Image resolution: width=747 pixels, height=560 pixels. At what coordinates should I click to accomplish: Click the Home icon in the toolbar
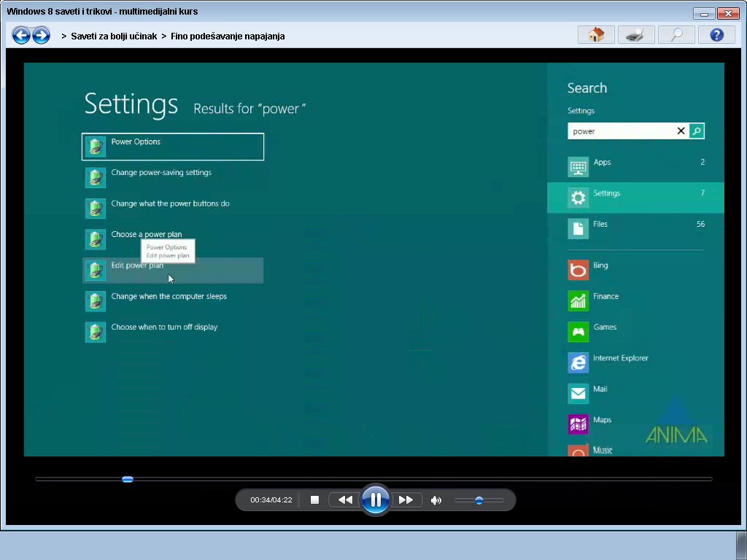point(595,34)
